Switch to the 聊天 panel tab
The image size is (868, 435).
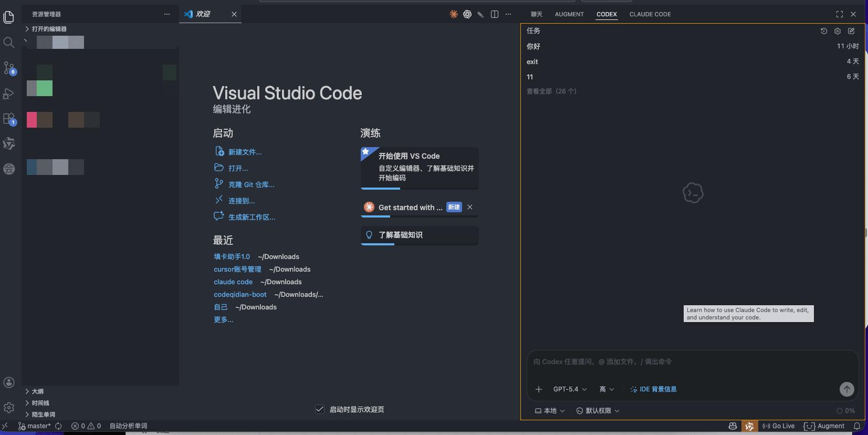pos(536,14)
